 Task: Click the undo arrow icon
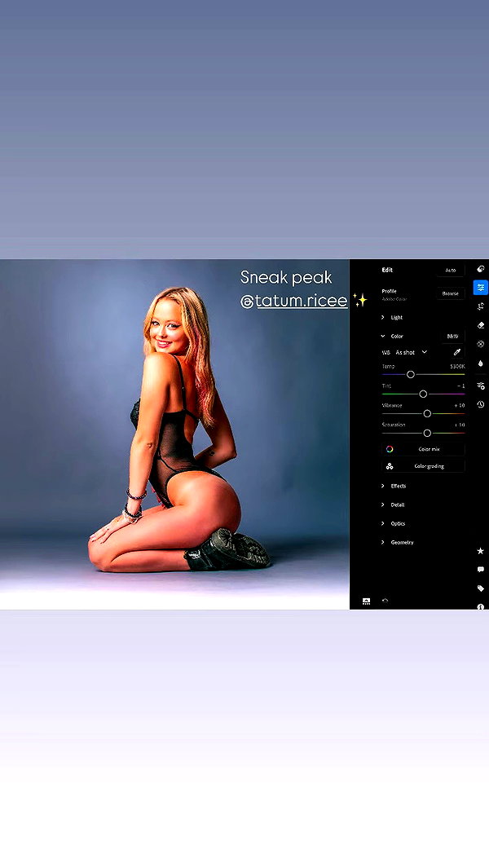point(385,601)
